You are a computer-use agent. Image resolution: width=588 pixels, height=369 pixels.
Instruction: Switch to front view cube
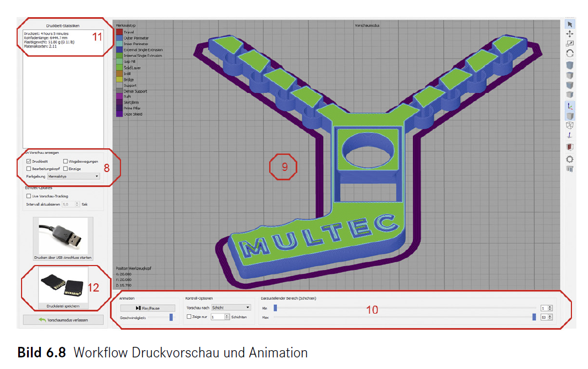click(570, 85)
